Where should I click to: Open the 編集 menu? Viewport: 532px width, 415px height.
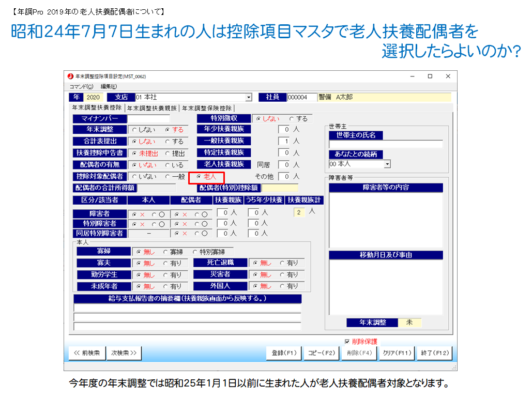(109, 86)
